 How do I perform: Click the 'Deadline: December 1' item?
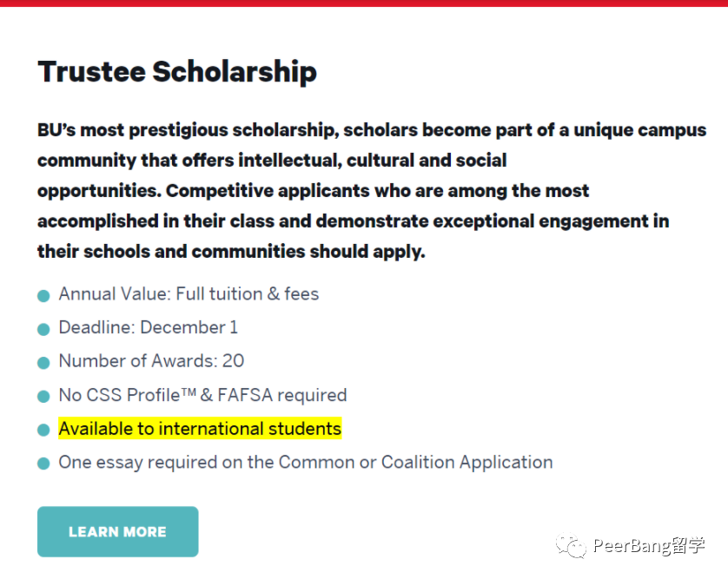tap(148, 327)
